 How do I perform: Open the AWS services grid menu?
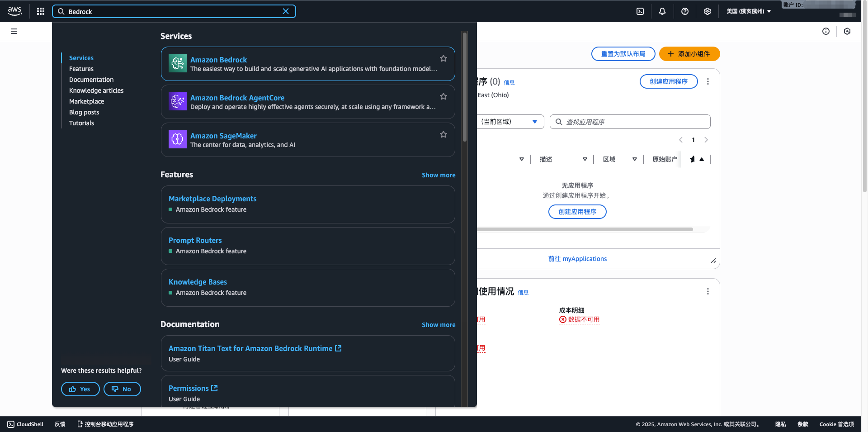coord(41,11)
